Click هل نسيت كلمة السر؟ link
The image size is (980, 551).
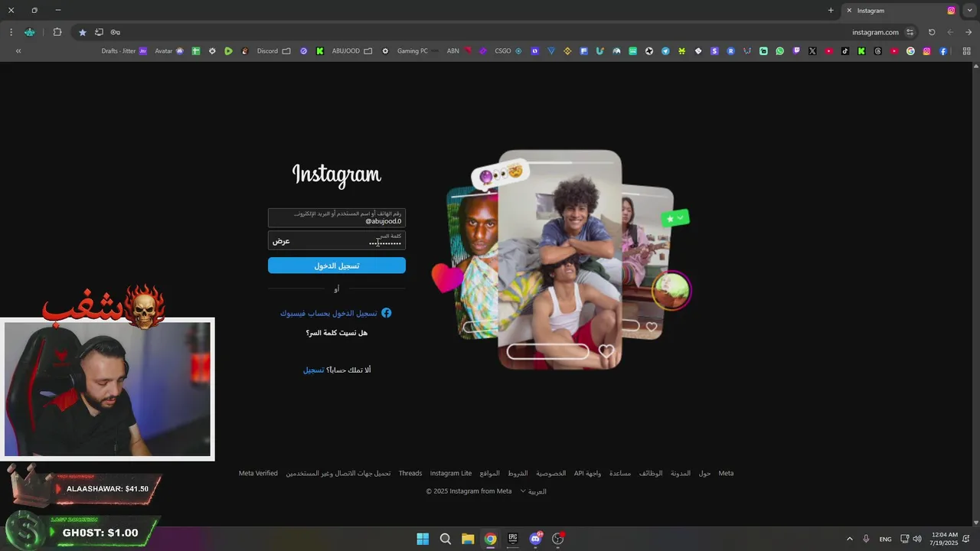point(337,333)
